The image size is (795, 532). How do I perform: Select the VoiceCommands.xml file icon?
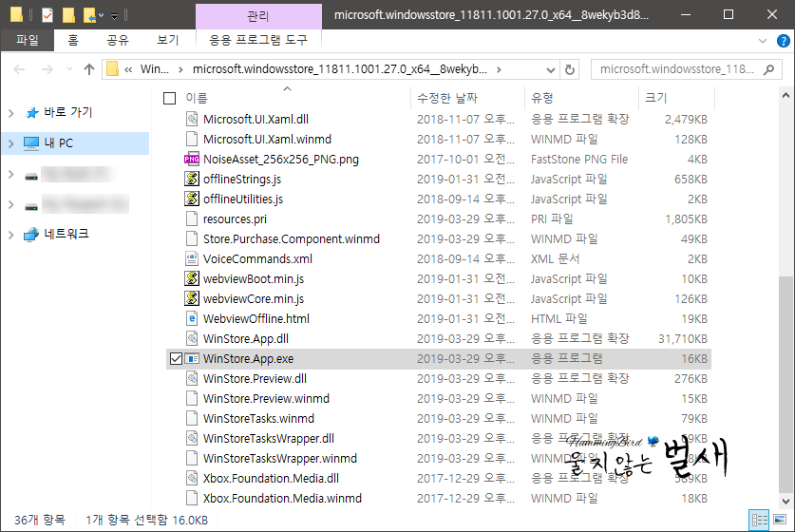(x=192, y=259)
